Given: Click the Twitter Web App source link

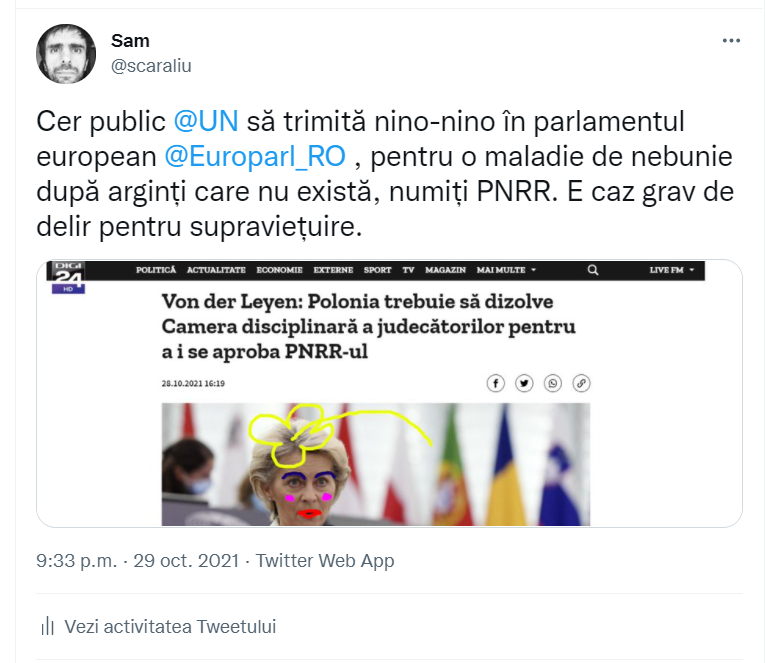Looking at the screenshot, I should 325,561.
